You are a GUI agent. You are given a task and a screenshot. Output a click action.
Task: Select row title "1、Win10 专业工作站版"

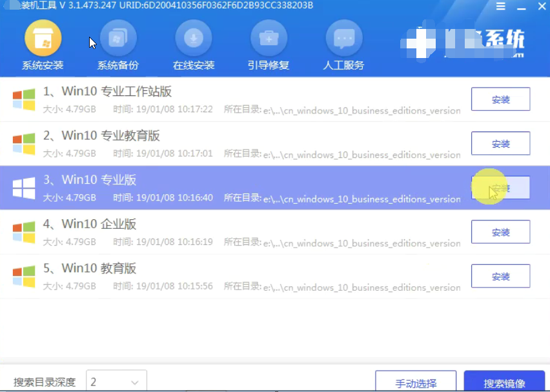click(107, 92)
